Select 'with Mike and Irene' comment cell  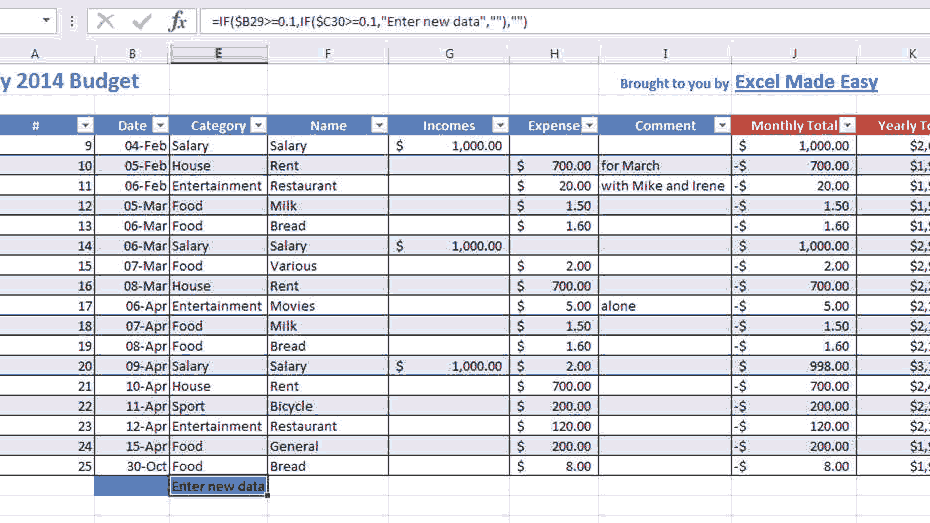click(x=665, y=186)
